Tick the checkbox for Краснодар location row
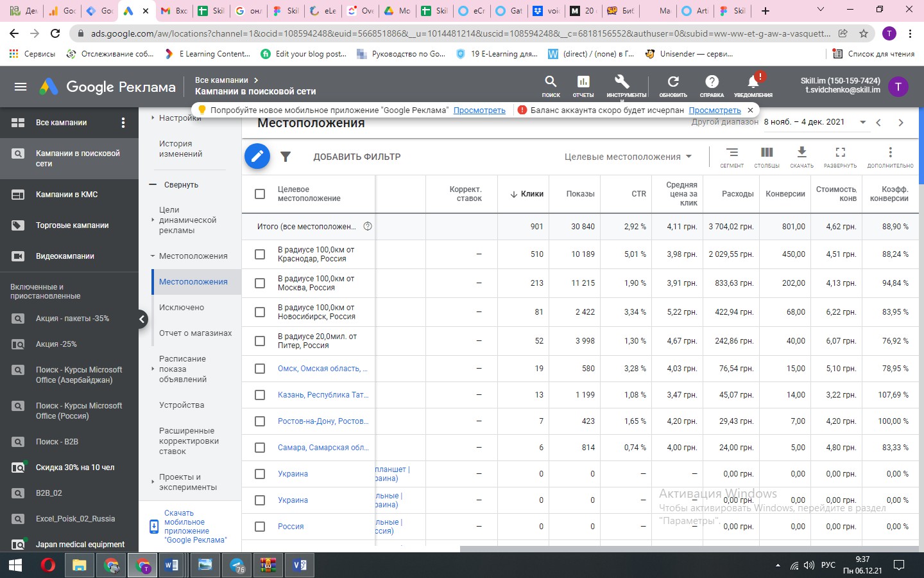The height and width of the screenshot is (578, 924). (x=260, y=254)
